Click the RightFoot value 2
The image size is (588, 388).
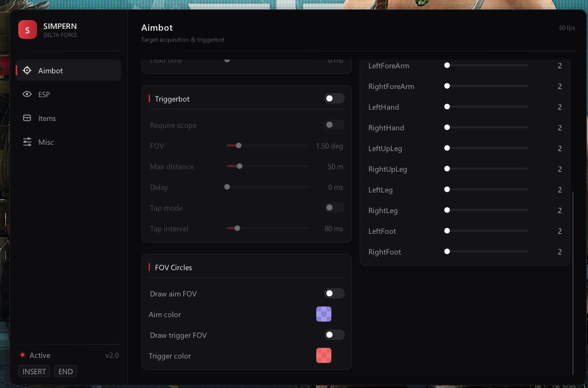coord(560,252)
